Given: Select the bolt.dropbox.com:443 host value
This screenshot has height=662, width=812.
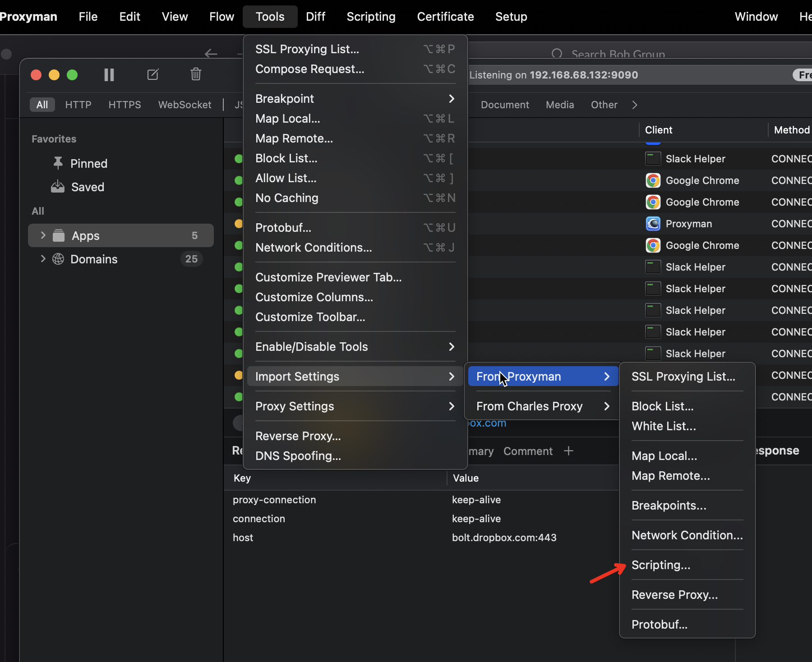Looking at the screenshot, I should pyautogui.click(x=504, y=538).
